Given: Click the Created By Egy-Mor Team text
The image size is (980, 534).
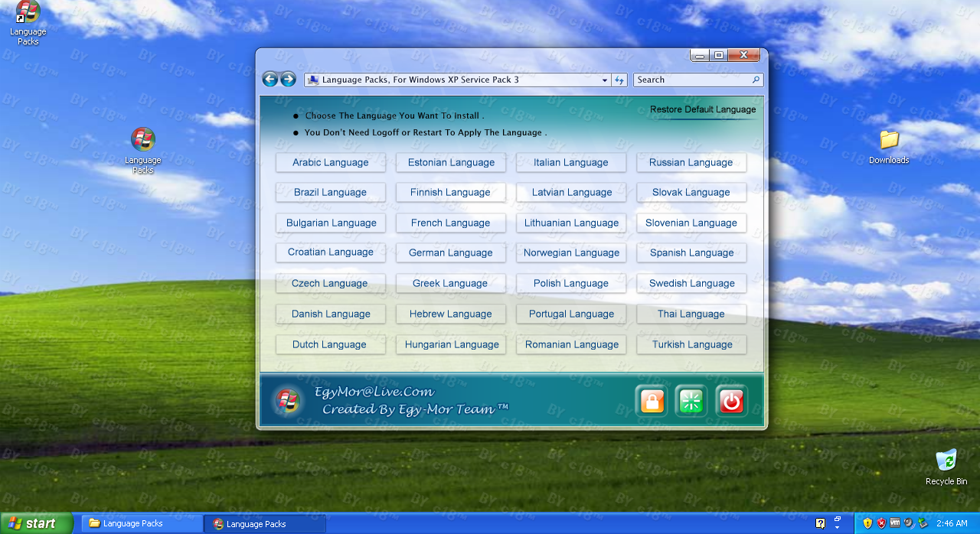Looking at the screenshot, I should [x=415, y=409].
